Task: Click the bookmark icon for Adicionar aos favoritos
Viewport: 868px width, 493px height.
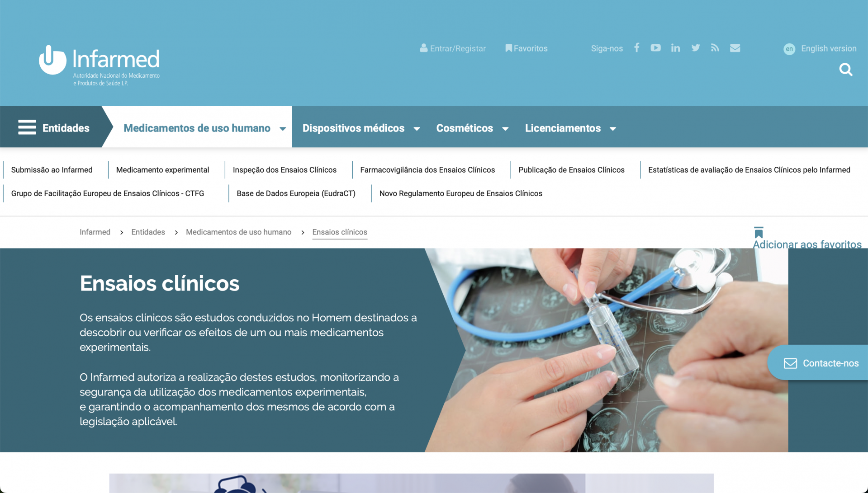Action: (759, 233)
